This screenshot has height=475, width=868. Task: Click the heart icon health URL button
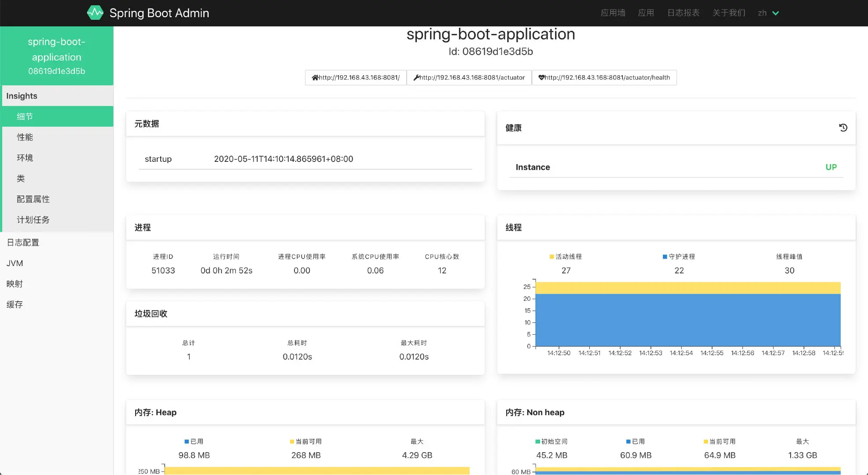pos(604,77)
